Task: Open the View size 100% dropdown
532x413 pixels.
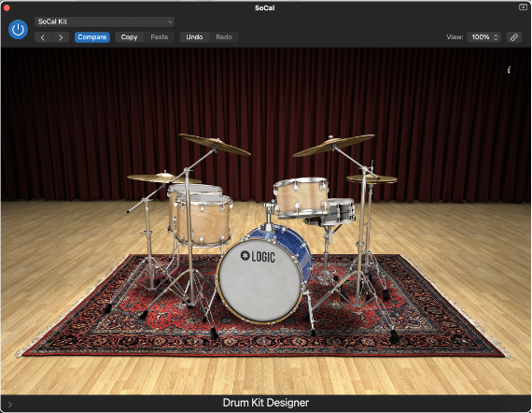Action: click(x=484, y=37)
